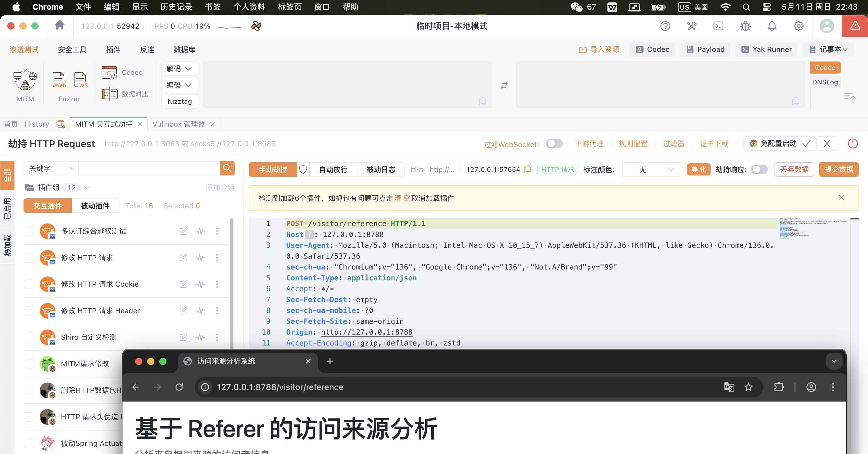Click the plugin keyword search input field
The image size is (868, 454).
148,168
